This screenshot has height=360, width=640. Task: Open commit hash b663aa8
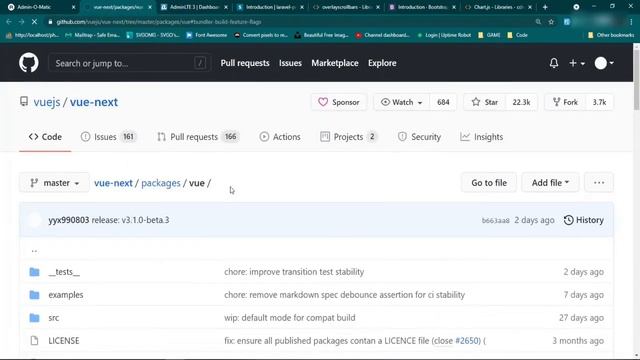[496, 220]
